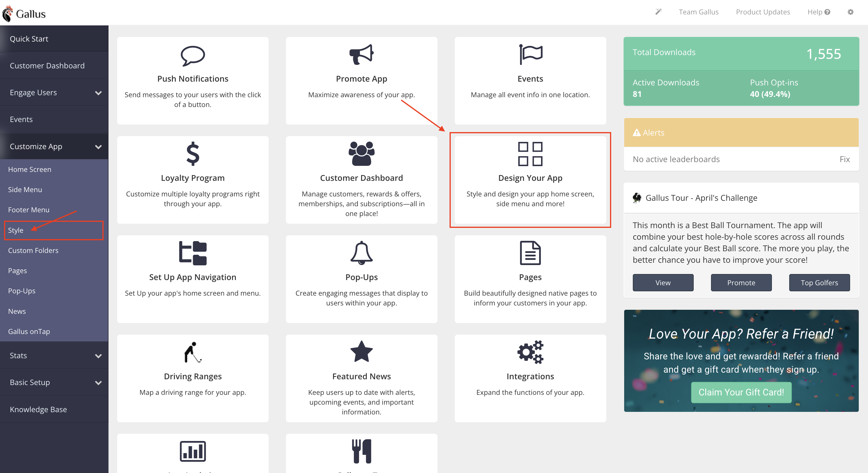
Task: Select Pages submenu item in sidebar
Action: point(54,271)
